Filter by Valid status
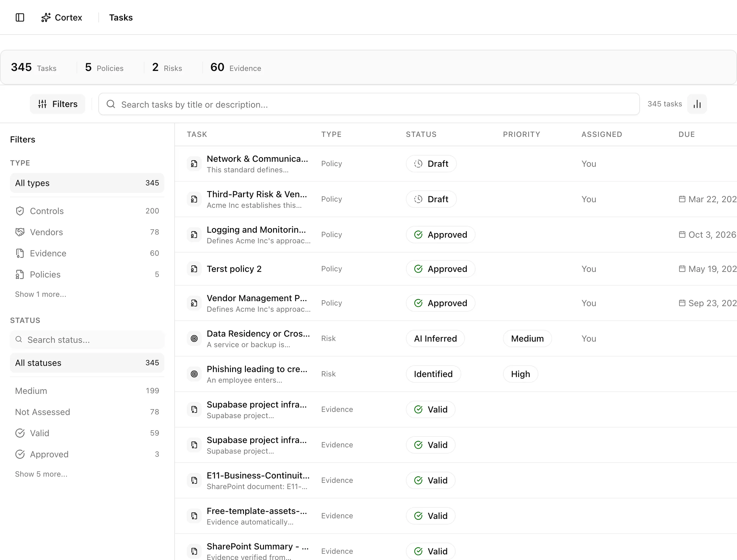Image resolution: width=737 pixels, height=560 pixels. [x=87, y=433]
